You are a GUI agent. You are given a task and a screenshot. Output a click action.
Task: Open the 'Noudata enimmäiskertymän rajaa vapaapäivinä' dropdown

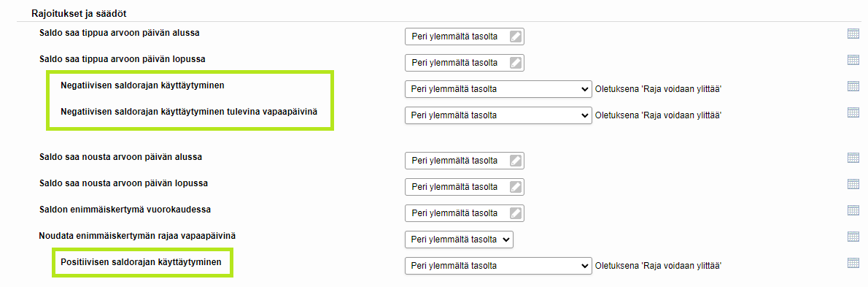tap(460, 240)
